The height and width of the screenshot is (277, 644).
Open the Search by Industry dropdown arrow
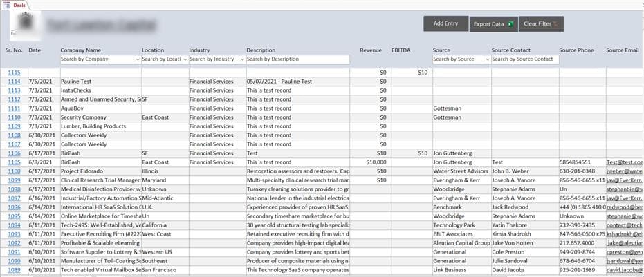click(x=242, y=59)
